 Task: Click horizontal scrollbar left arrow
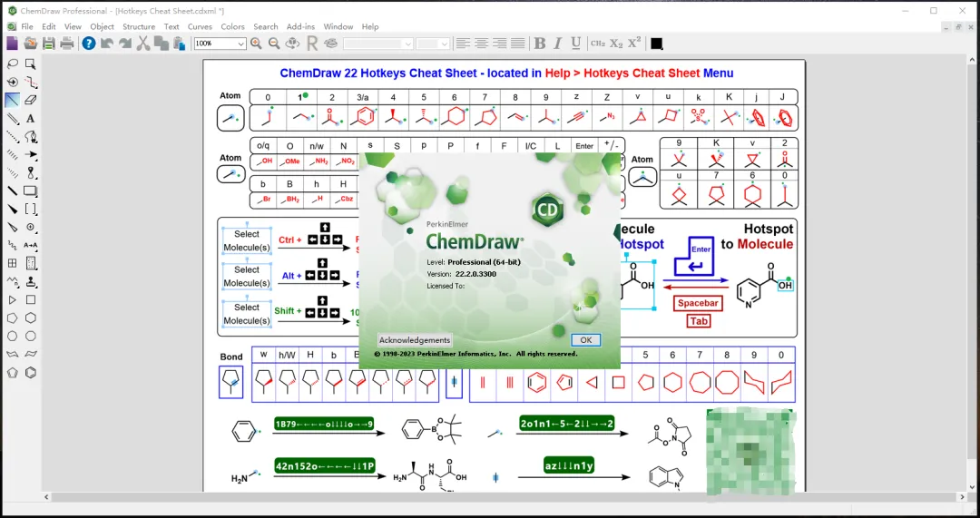tap(46, 497)
